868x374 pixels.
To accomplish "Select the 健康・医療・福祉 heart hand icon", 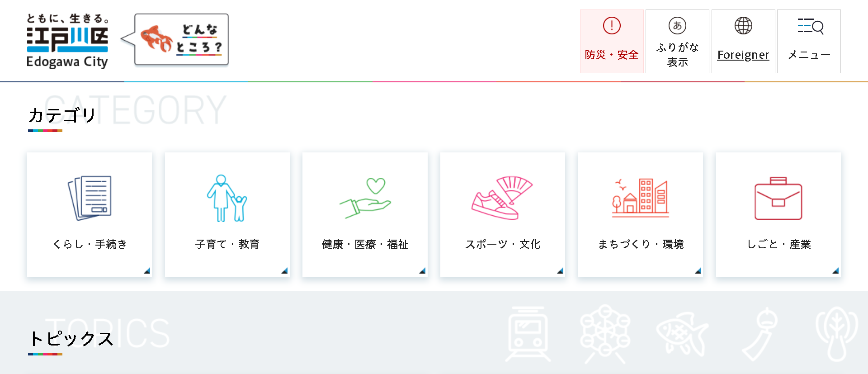I will 365,198.
